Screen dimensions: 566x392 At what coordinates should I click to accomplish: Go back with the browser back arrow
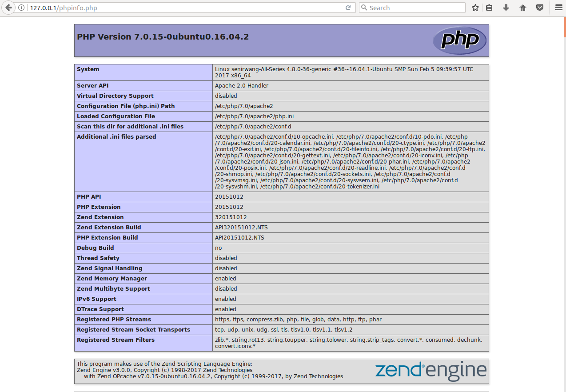coord(8,8)
